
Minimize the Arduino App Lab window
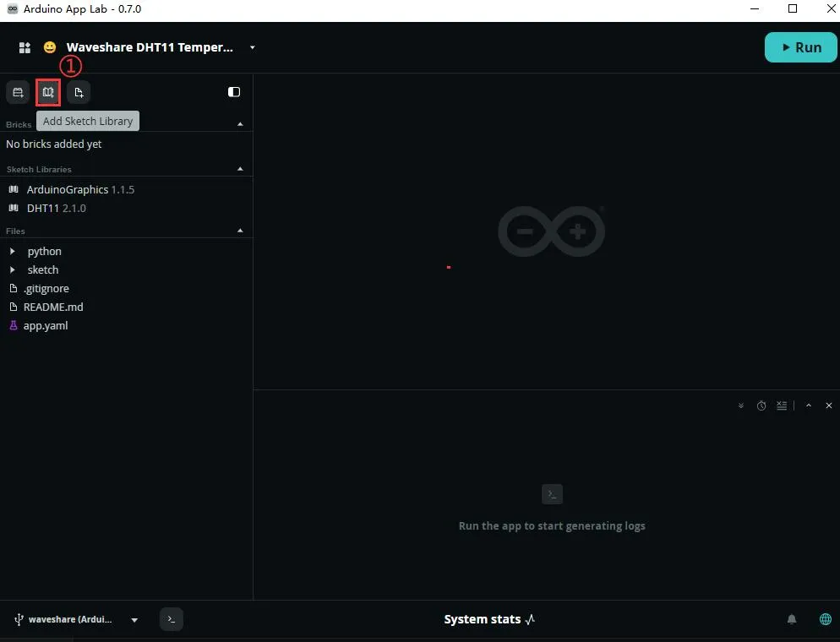(x=755, y=9)
